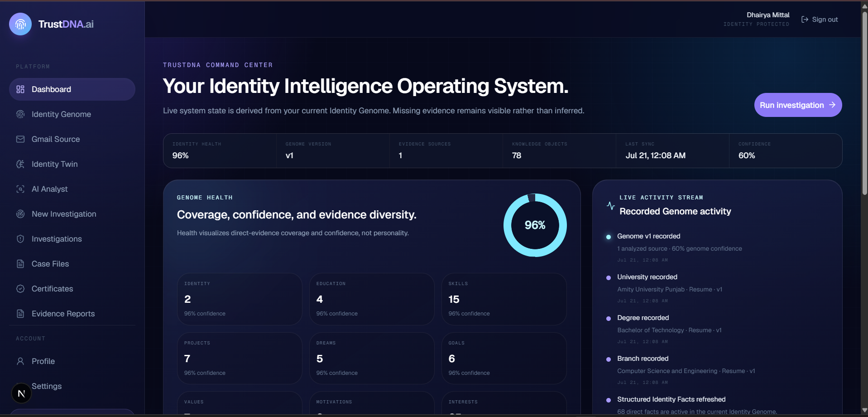This screenshot has width=868, height=417.
Task: Select the Projects 7 coverage card
Action: click(240, 358)
